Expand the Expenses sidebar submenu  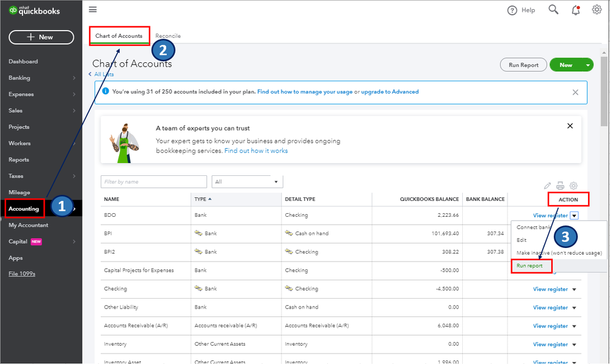point(74,94)
